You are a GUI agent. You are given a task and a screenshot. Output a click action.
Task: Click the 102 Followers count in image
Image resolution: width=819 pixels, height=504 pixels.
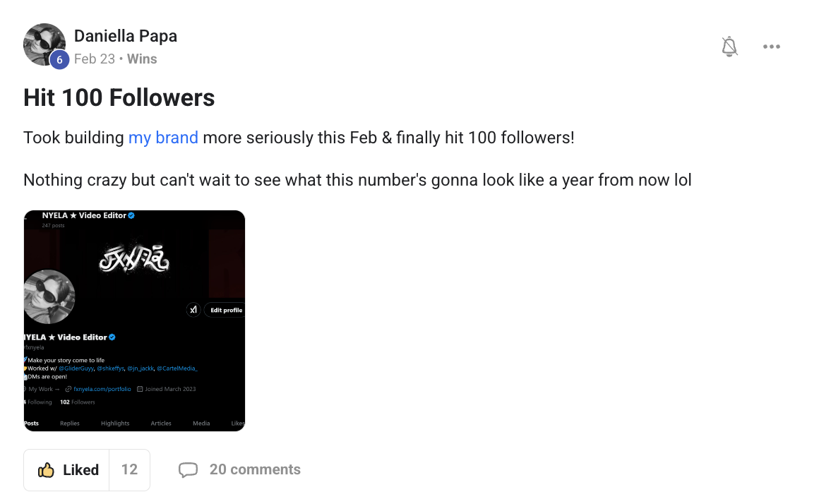(x=78, y=402)
